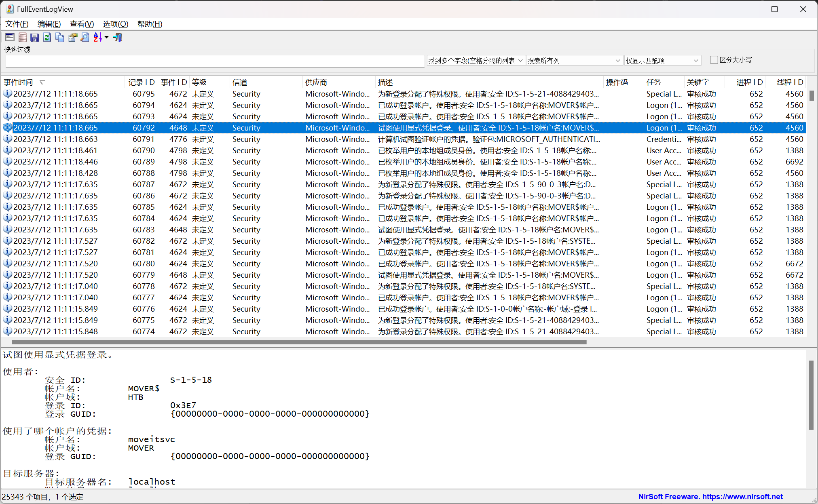The image size is (818, 504).
Task: Click info icon of record 60782 row
Action: 7,241
